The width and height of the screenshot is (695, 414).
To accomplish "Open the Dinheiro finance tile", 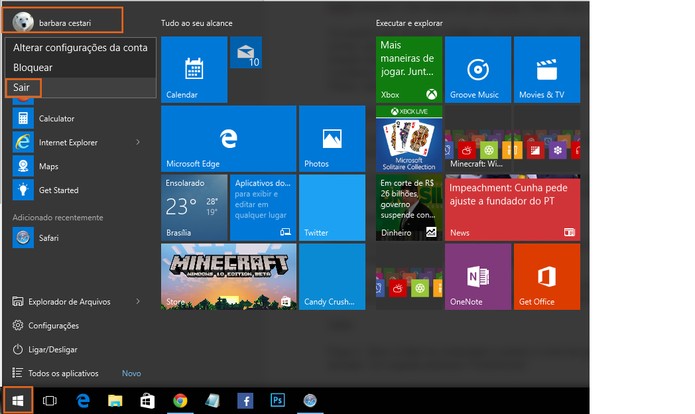I will (x=409, y=207).
